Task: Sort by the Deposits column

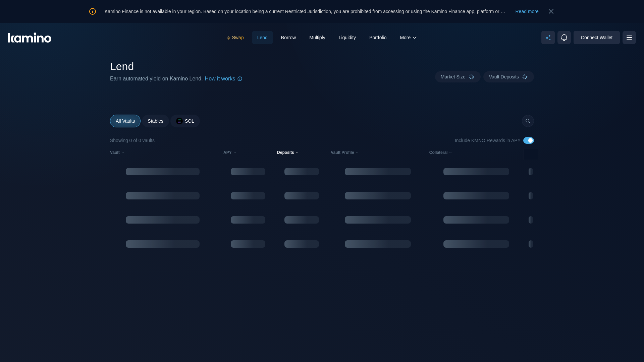Action: pyautogui.click(x=288, y=153)
